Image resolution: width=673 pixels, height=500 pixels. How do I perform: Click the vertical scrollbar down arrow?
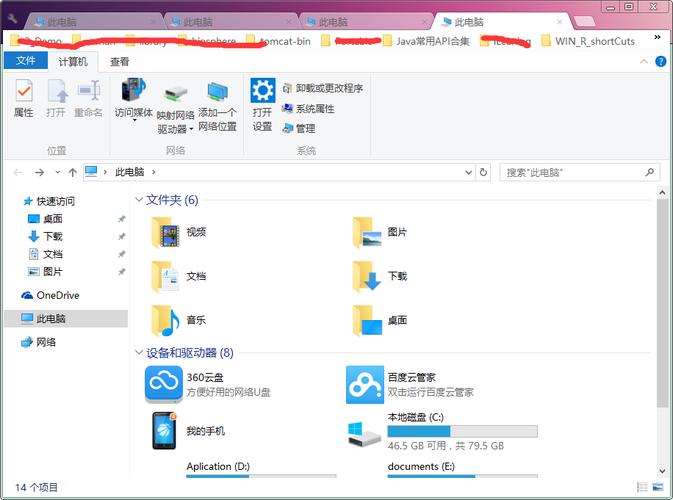662,471
